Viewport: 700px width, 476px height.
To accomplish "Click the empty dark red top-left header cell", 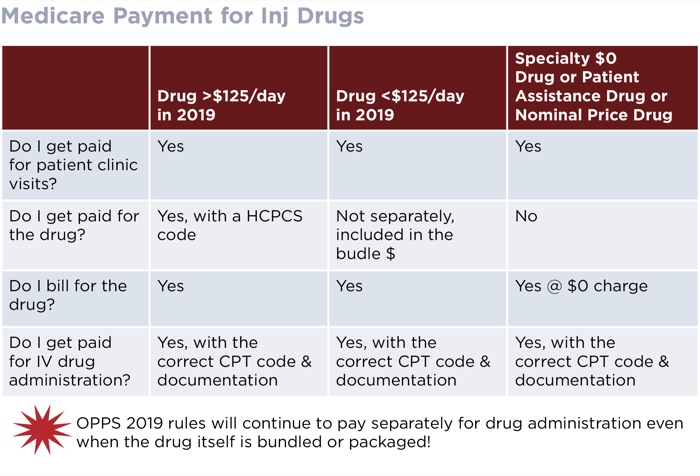I will (75, 88).
